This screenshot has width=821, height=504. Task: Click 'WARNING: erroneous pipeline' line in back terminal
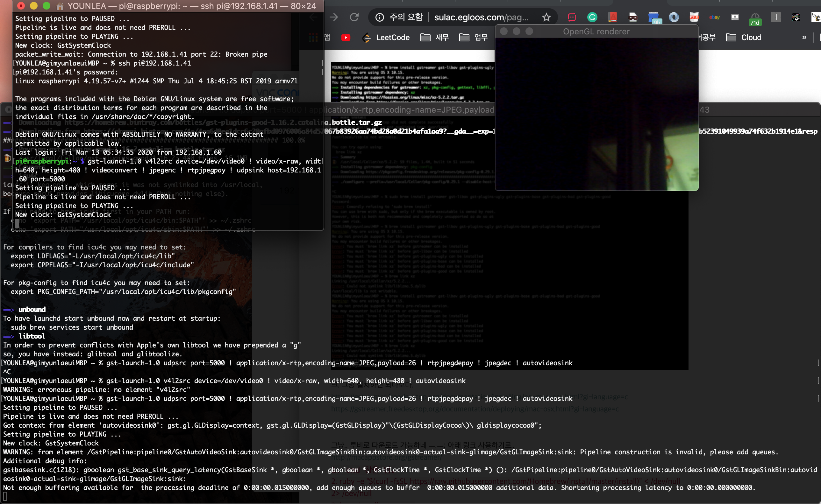96,390
